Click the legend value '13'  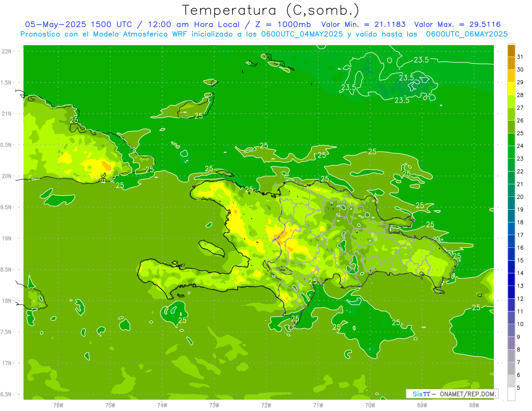[x=520, y=286]
